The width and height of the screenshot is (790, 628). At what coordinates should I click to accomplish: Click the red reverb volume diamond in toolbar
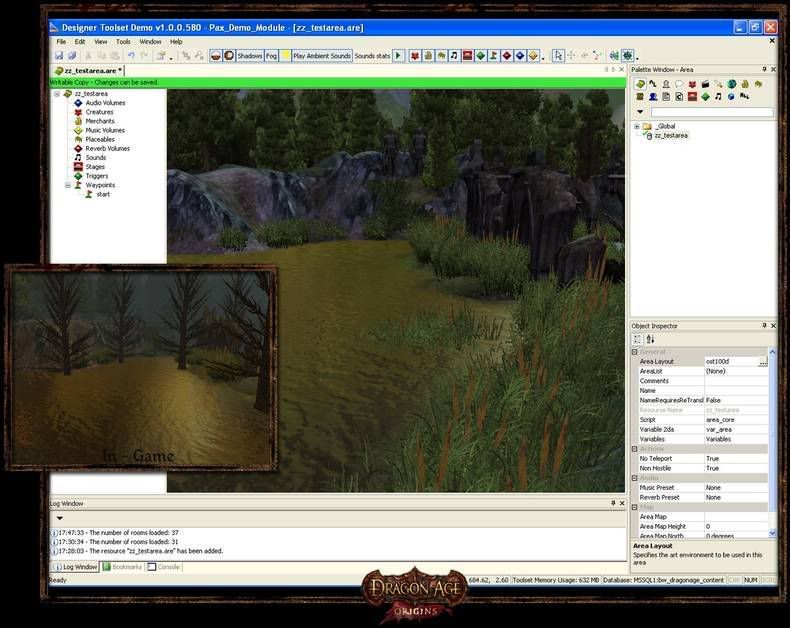pos(507,55)
